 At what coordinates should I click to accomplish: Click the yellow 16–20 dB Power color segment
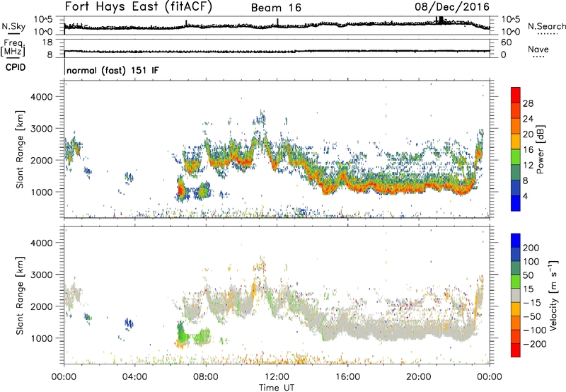point(516,142)
